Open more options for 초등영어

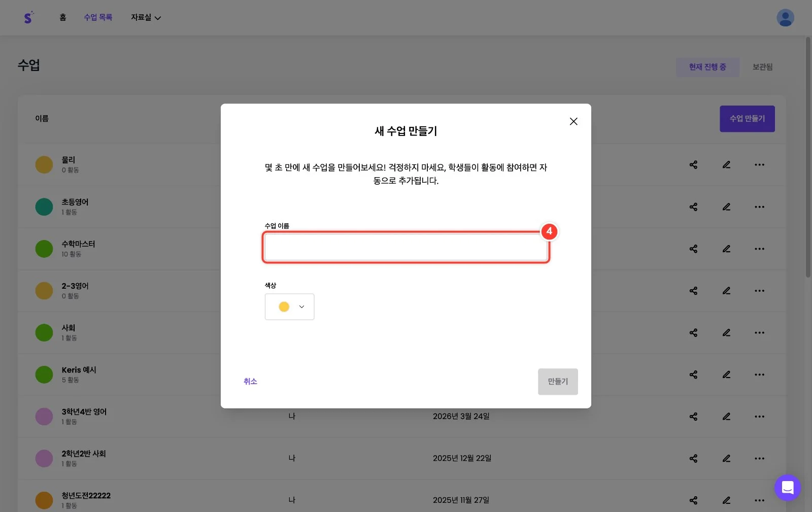(759, 207)
